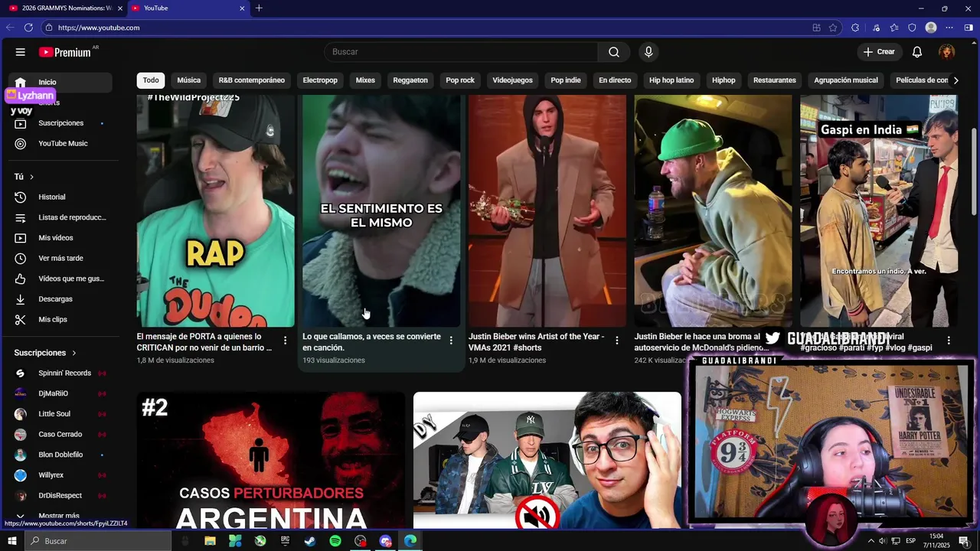Open the Casos Perturbadores Argentina video
Image resolution: width=980 pixels, height=551 pixels.
pos(271,461)
